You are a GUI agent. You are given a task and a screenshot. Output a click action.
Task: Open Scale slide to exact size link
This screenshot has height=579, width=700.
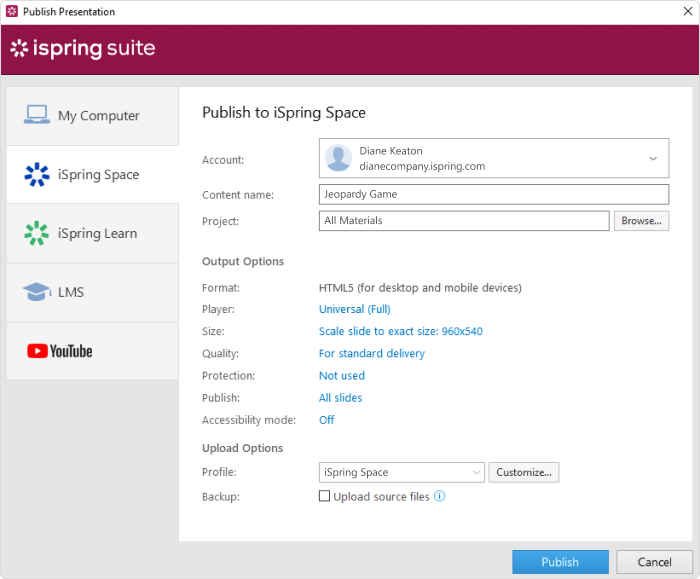click(400, 331)
